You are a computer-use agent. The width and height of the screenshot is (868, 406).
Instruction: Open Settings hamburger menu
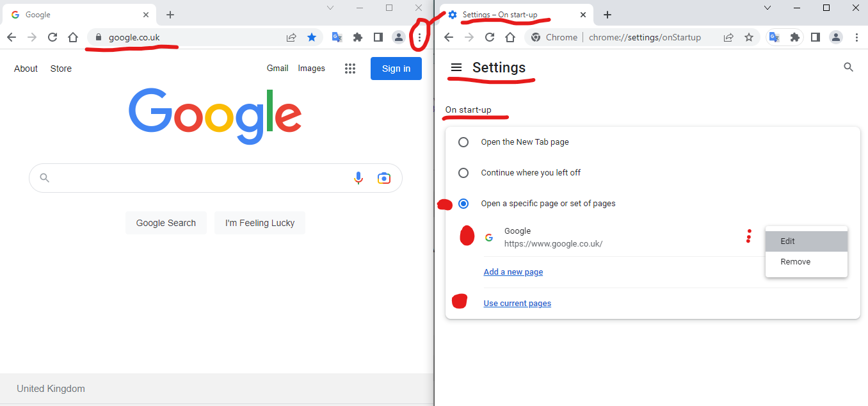coord(456,67)
